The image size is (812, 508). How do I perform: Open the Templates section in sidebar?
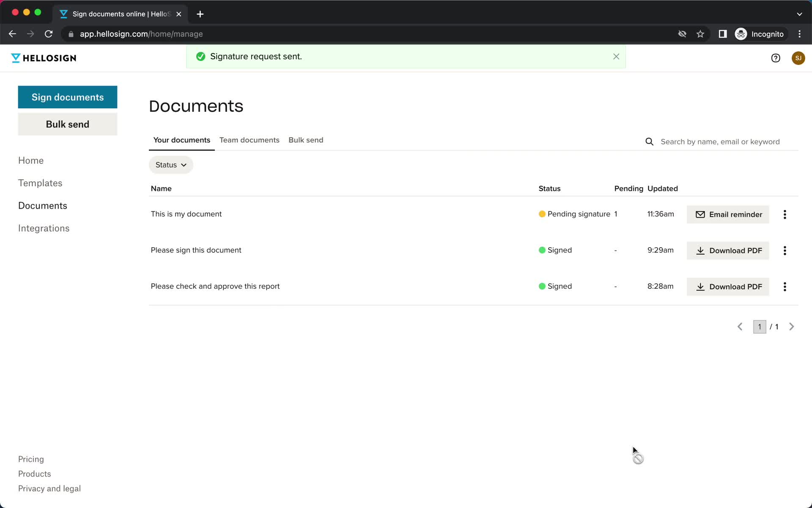point(40,183)
